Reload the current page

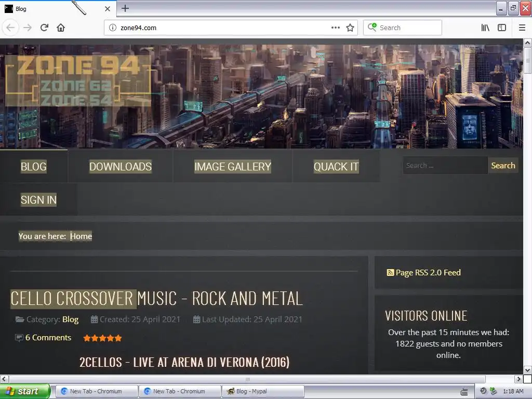[44, 28]
